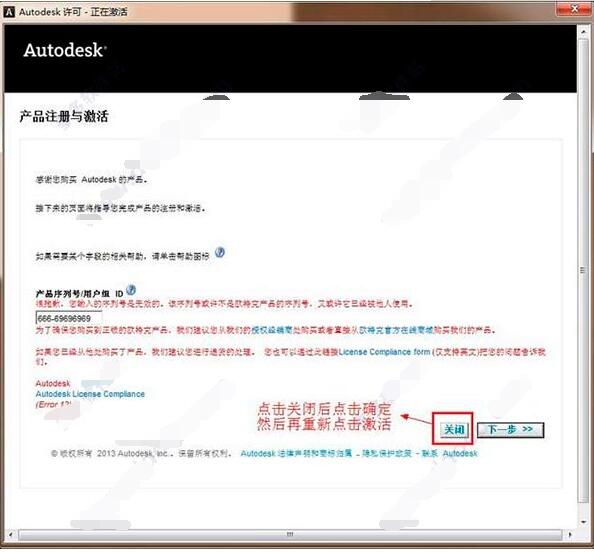594x552 pixels.
Task: Open the License Compliance form link
Action: 385,352
